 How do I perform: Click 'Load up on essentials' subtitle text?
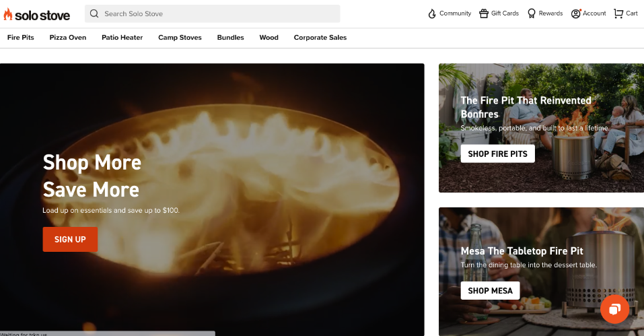111,210
